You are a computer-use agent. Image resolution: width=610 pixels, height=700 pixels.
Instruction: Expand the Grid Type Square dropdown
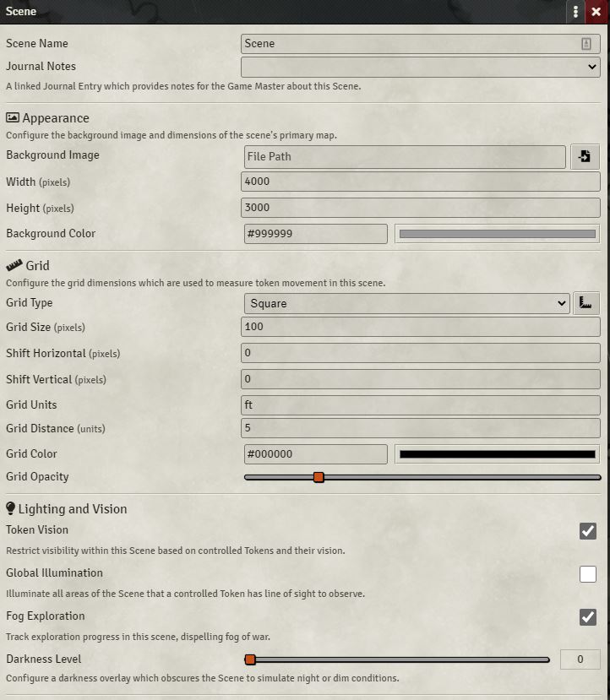(x=407, y=304)
